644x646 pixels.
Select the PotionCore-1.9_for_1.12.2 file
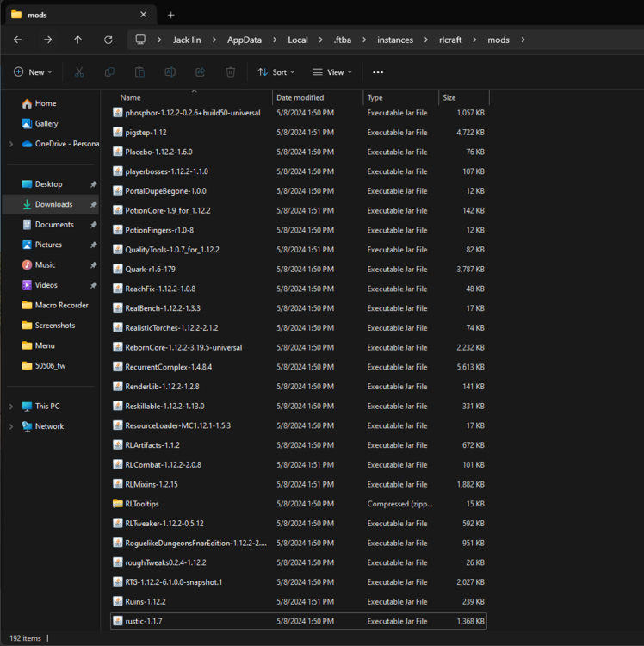pyautogui.click(x=299, y=210)
